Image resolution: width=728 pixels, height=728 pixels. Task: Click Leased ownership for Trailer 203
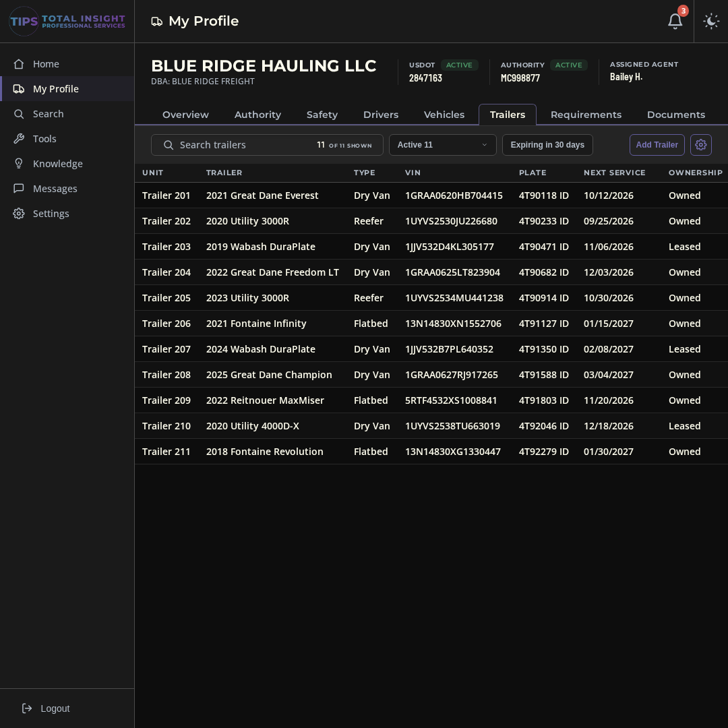(684, 247)
